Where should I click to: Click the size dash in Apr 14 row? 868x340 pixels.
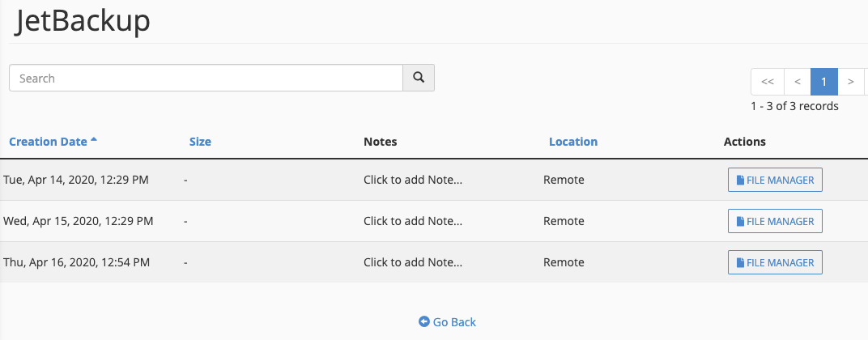coord(185,180)
